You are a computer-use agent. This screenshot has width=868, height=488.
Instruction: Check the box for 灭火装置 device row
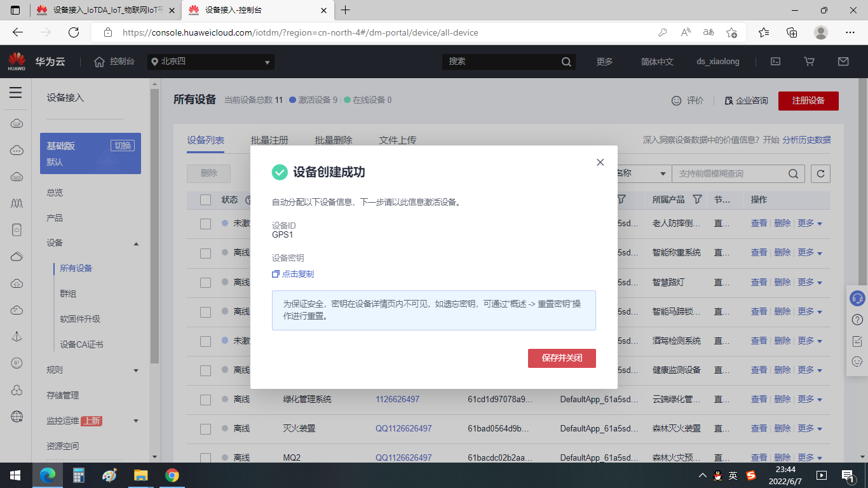coord(205,429)
